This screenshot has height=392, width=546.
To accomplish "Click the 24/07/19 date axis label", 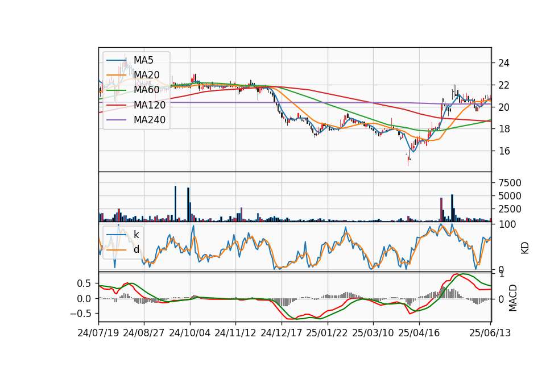I will pos(98,333).
